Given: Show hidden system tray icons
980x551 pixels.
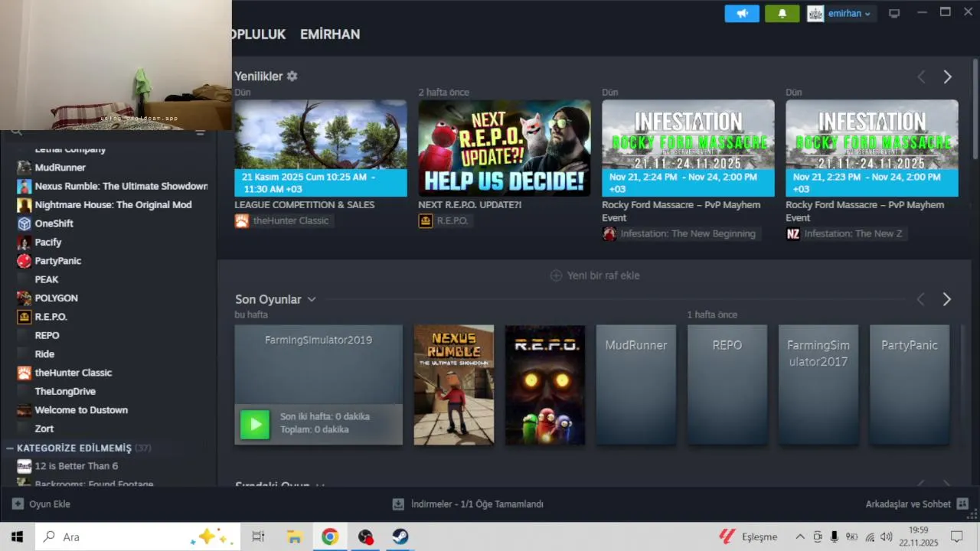Looking at the screenshot, I should coord(800,536).
